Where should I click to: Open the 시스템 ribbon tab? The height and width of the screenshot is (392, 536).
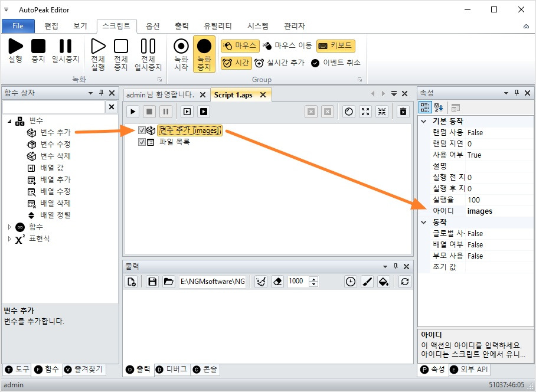point(258,26)
